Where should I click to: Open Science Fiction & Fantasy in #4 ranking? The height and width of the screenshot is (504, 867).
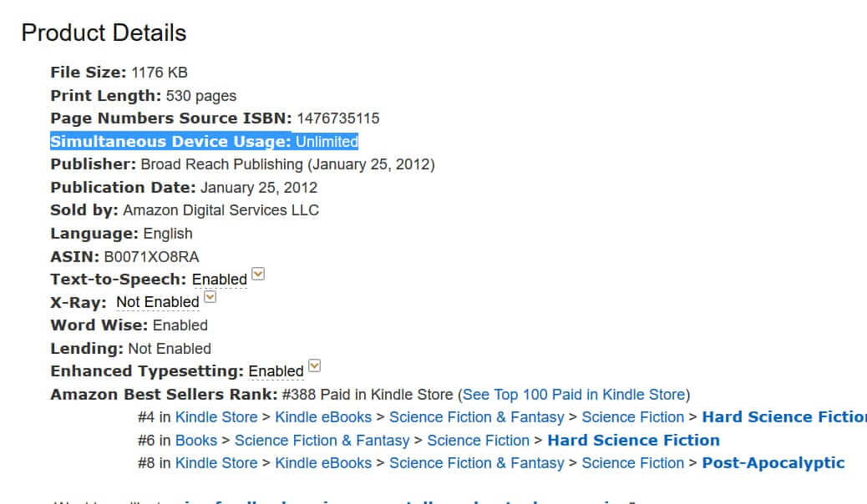click(x=477, y=417)
